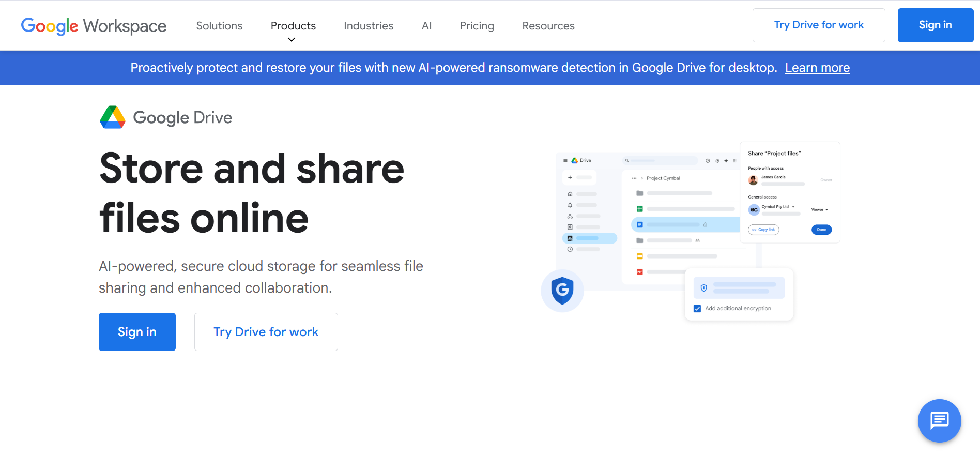Click the ransomware detection banner text

pyautogui.click(x=453, y=68)
